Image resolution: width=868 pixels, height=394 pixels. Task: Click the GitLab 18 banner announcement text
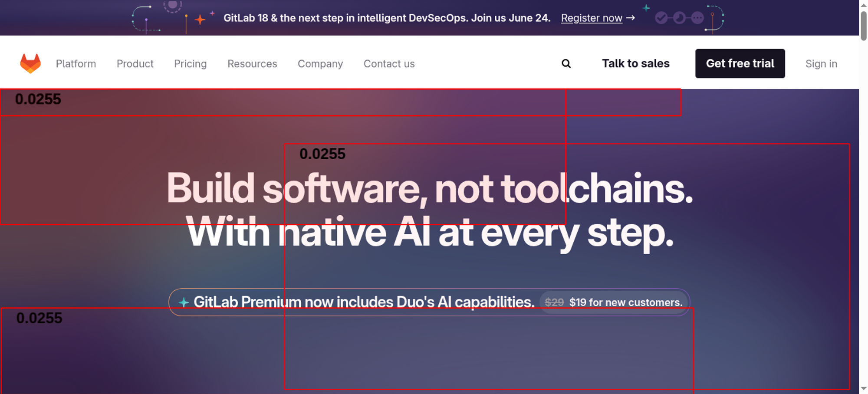[387, 18]
